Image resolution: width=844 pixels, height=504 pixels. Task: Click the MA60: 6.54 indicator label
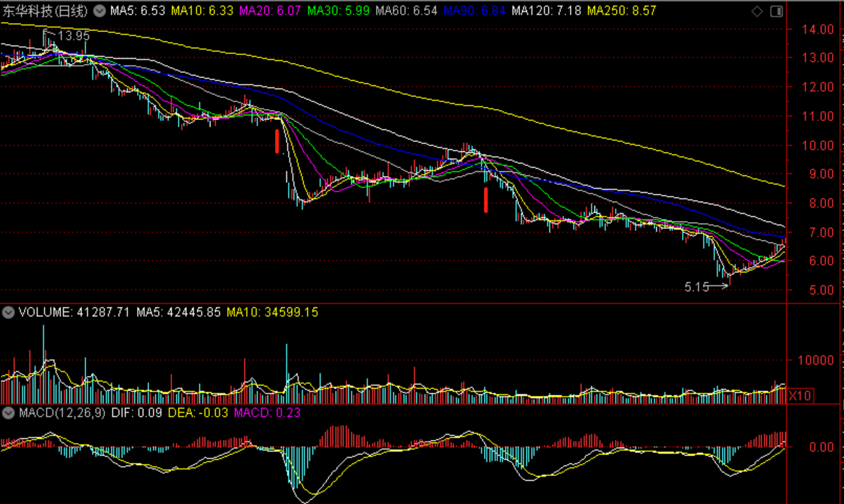coord(407,11)
